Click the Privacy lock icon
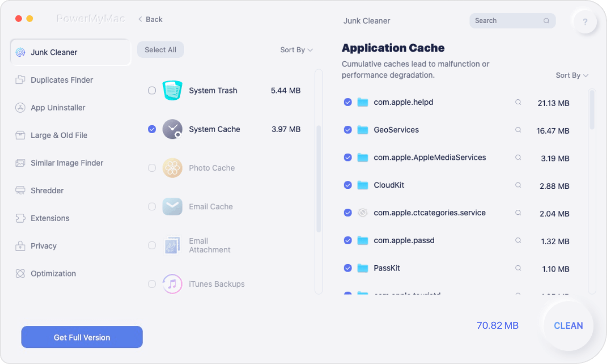 pos(20,246)
